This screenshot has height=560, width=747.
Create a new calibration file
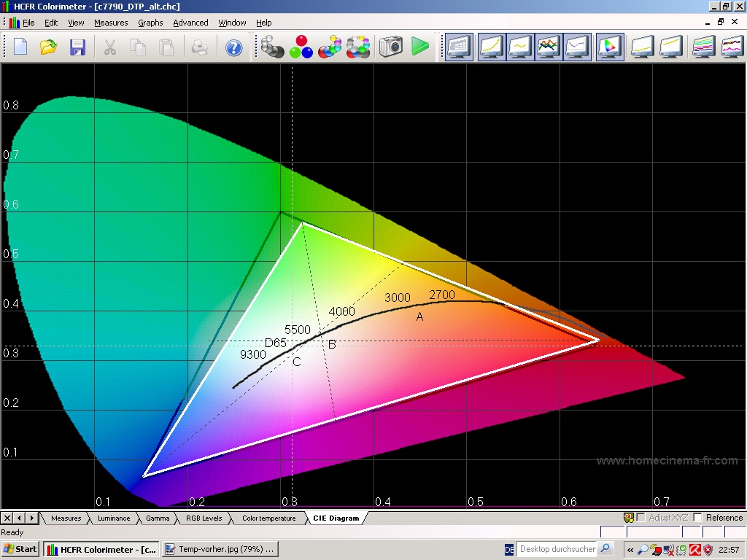pos(20,47)
